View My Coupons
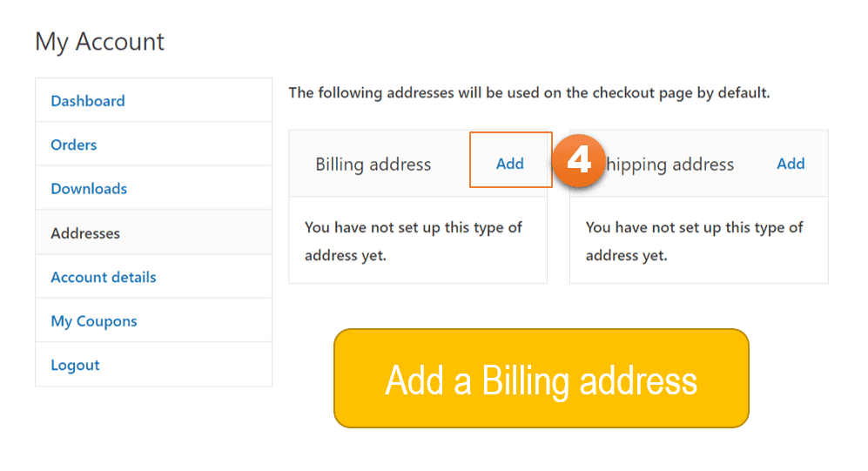Viewport: 868px width, 471px height. click(94, 321)
